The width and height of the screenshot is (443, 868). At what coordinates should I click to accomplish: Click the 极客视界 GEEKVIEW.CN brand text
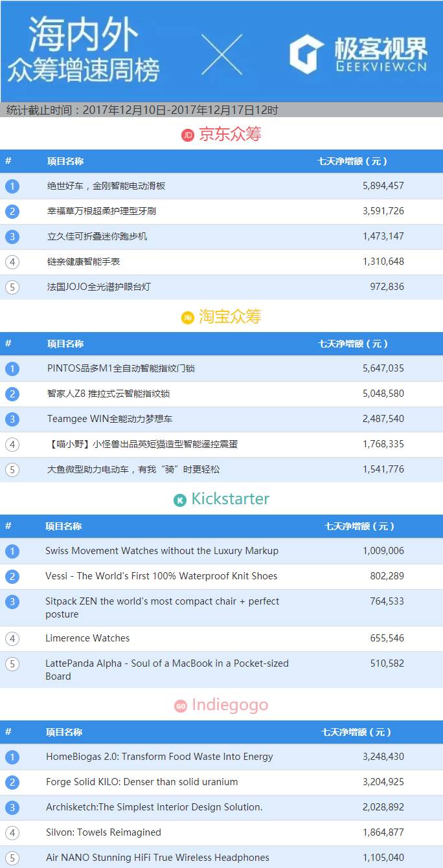click(x=381, y=53)
